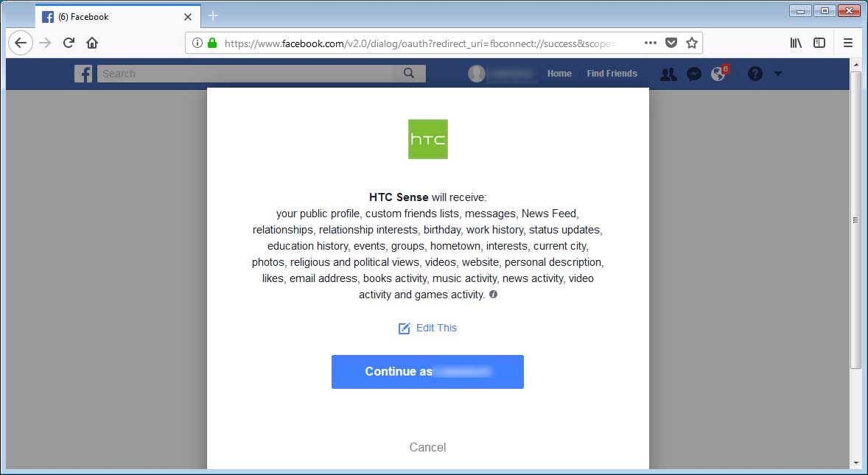This screenshot has width=868, height=475.
Task: Close the Facebook tab
Action: (188, 17)
